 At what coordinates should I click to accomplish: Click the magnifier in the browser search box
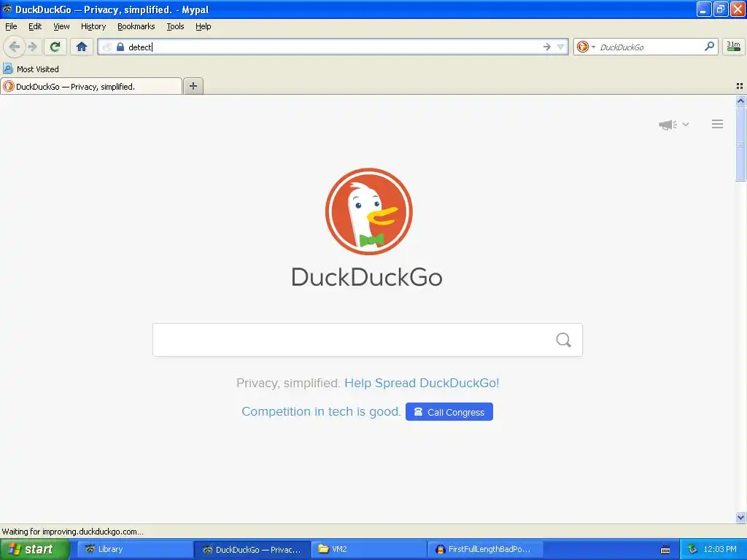tap(709, 46)
